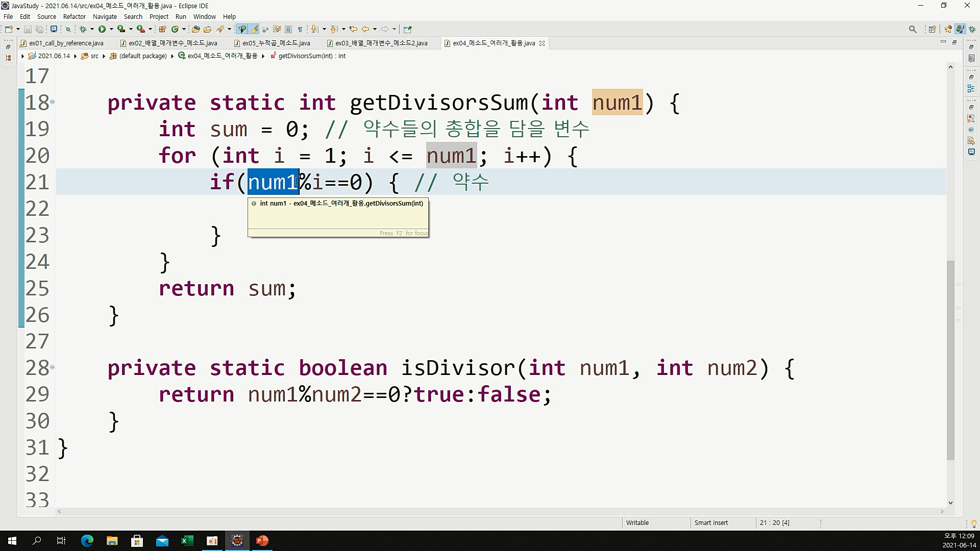Collapse getDivisorsSum method fold marker
The image size is (980, 551).
52,102
